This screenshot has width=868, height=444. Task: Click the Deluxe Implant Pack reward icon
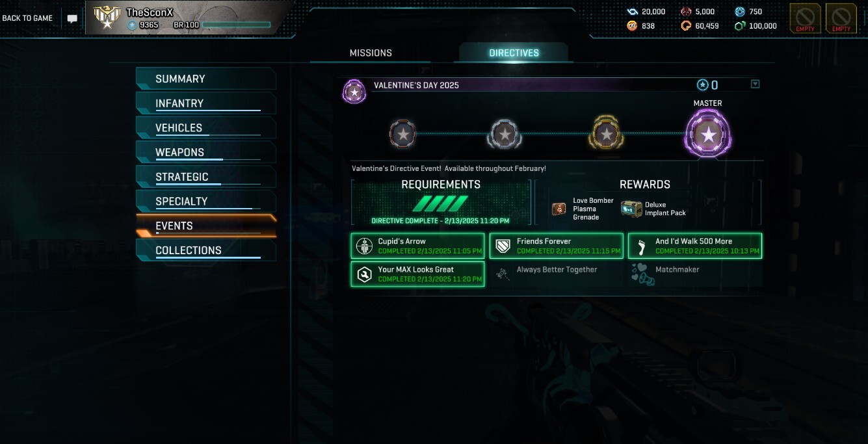pos(631,209)
